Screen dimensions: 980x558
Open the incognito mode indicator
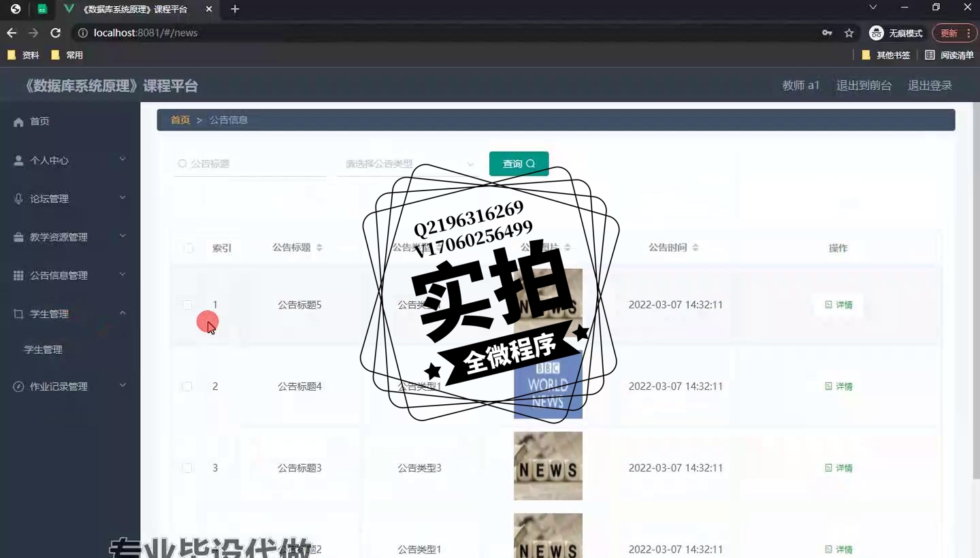pos(896,33)
